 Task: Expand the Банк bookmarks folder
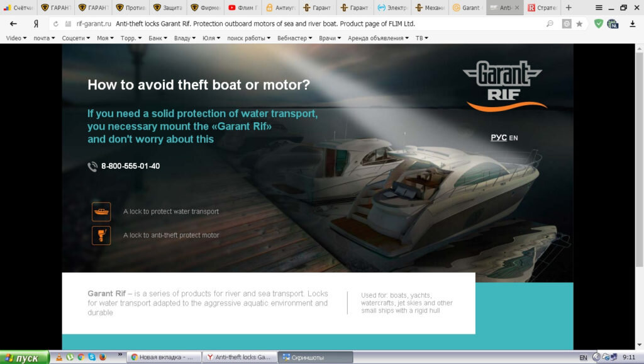158,38
